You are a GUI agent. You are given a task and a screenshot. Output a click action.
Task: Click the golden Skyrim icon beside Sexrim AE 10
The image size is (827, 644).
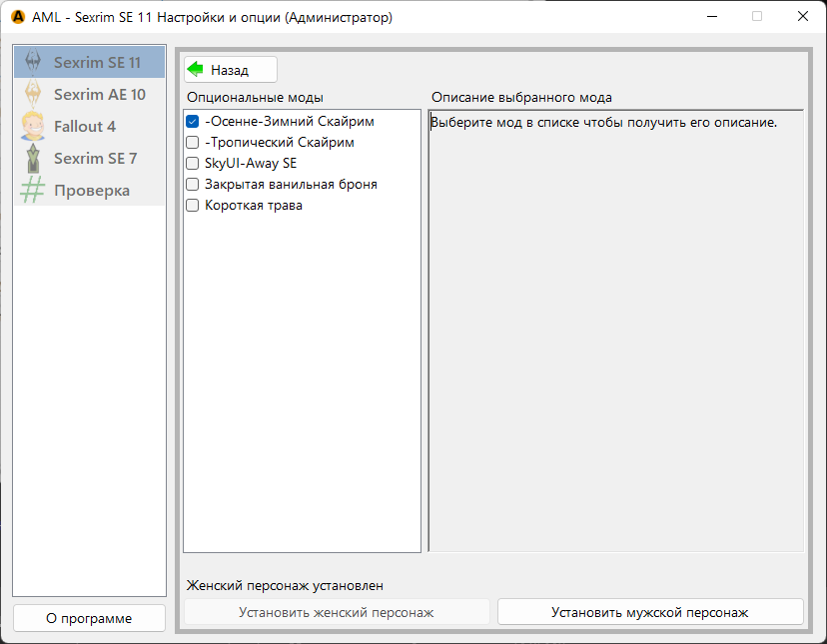click(33, 94)
